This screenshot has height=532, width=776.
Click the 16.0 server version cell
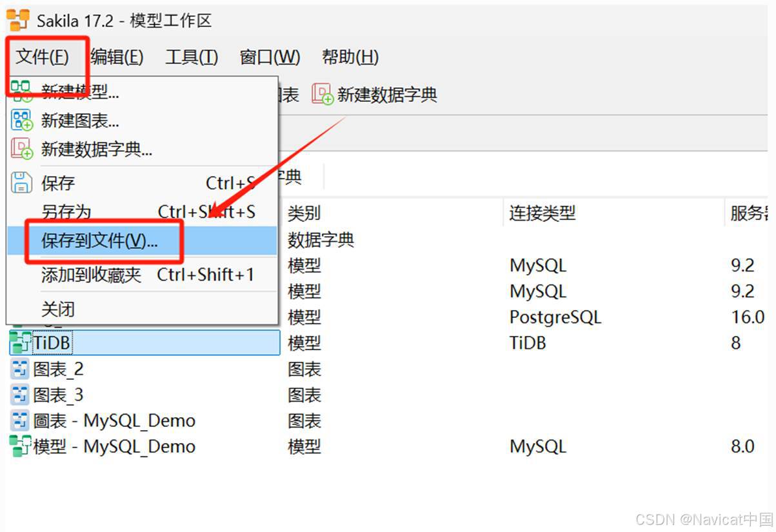pos(748,317)
